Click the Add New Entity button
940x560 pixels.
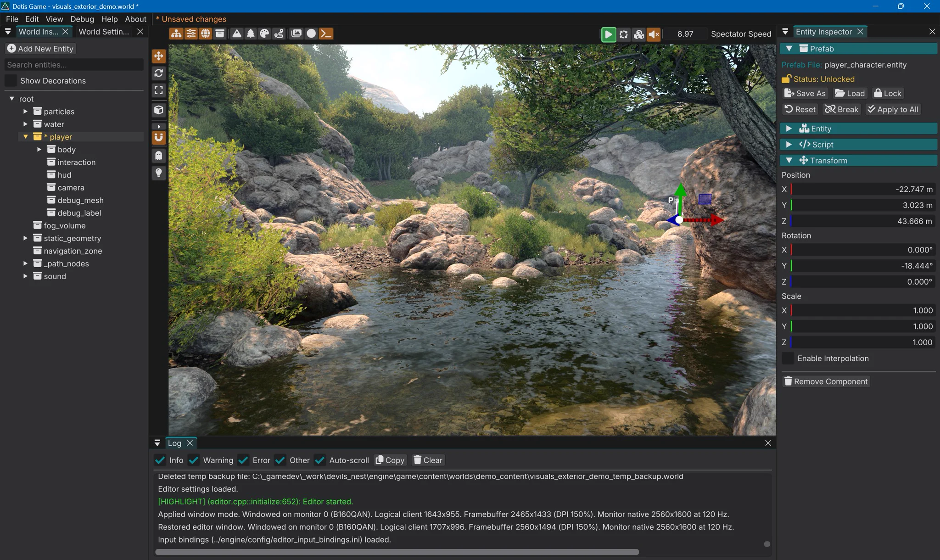pyautogui.click(x=40, y=49)
